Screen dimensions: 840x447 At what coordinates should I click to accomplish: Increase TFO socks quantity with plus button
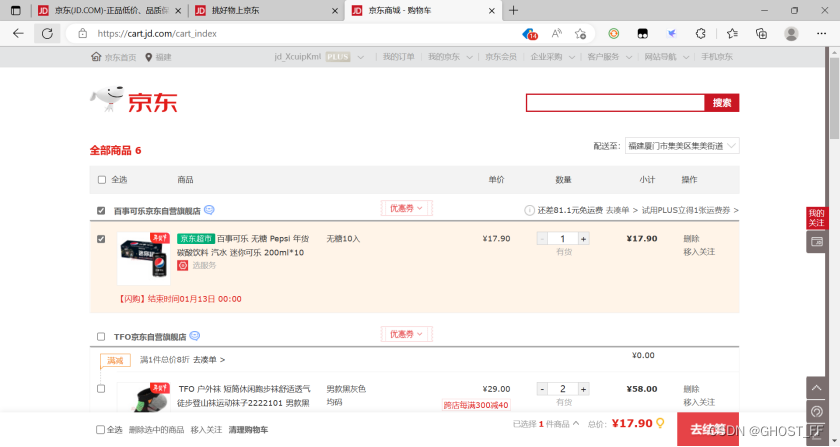click(x=583, y=389)
